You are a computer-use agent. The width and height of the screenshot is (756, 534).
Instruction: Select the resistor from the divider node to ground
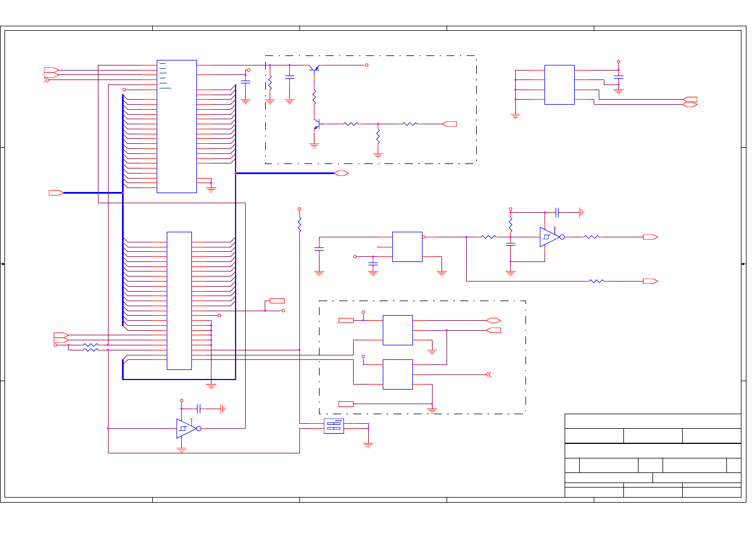point(378,136)
